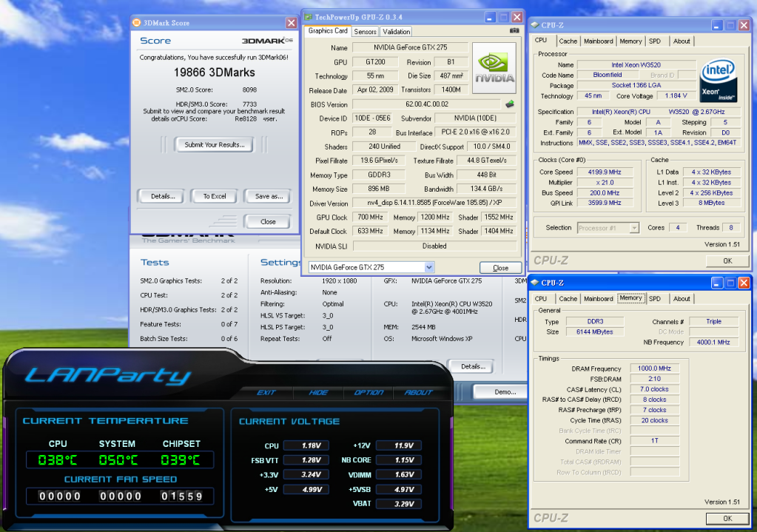This screenshot has height=532, width=757.
Task: Open the graphics card selection dropdown in GPU-Z
Action: pyautogui.click(x=428, y=267)
